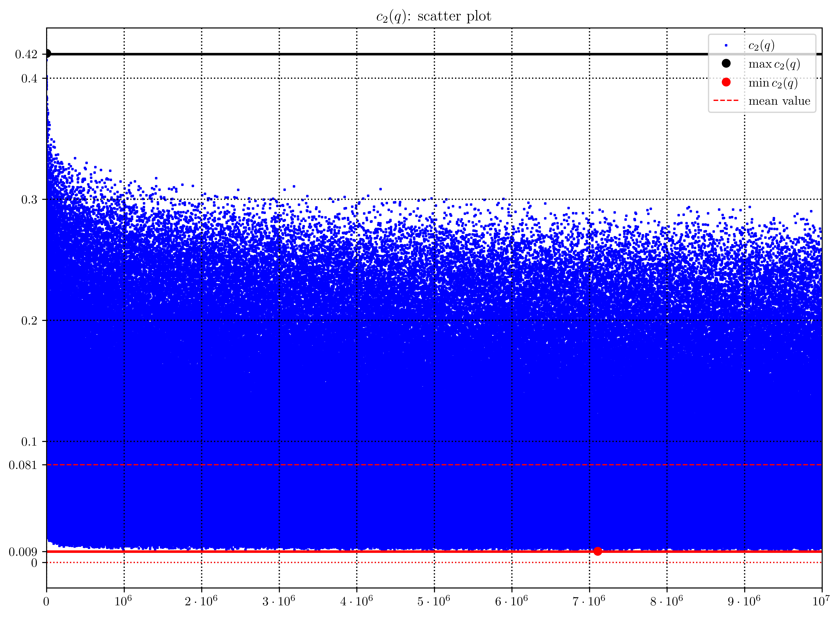Image resolution: width=840 pixels, height=617 pixels.
Task: Click the 0.2 y-axis tick label
Action: click(29, 320)
